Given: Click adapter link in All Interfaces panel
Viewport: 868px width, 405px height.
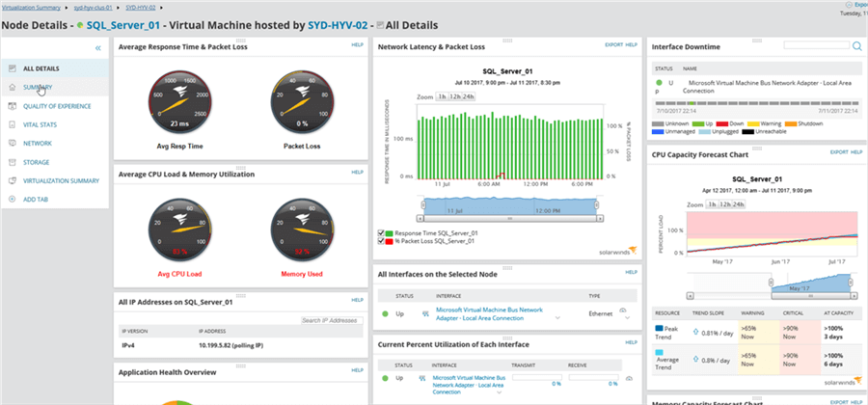Looking at the screenshot, I should tap(489, 313).
